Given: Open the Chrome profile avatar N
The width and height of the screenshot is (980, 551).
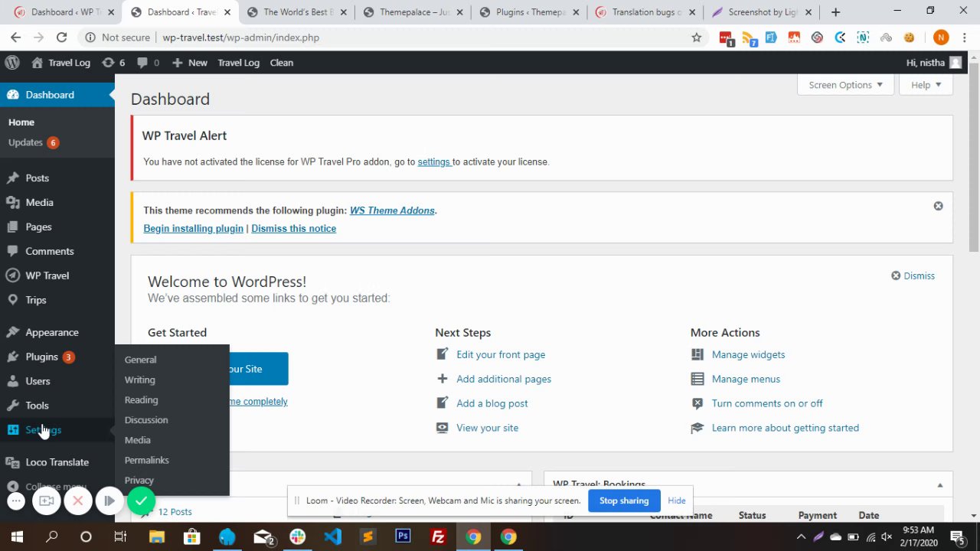Looking at the screenshot, I should 941,37.
